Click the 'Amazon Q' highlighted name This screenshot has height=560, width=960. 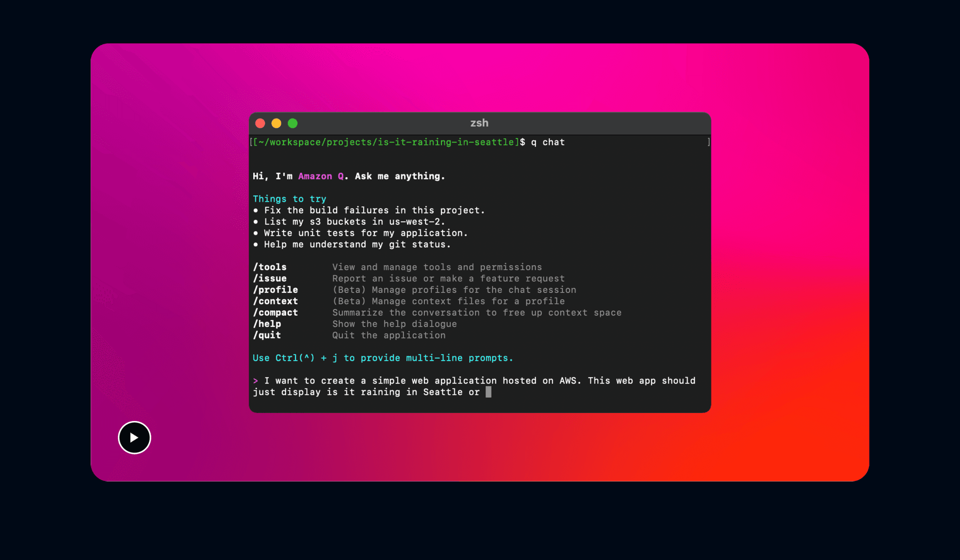tap(321, 176)
